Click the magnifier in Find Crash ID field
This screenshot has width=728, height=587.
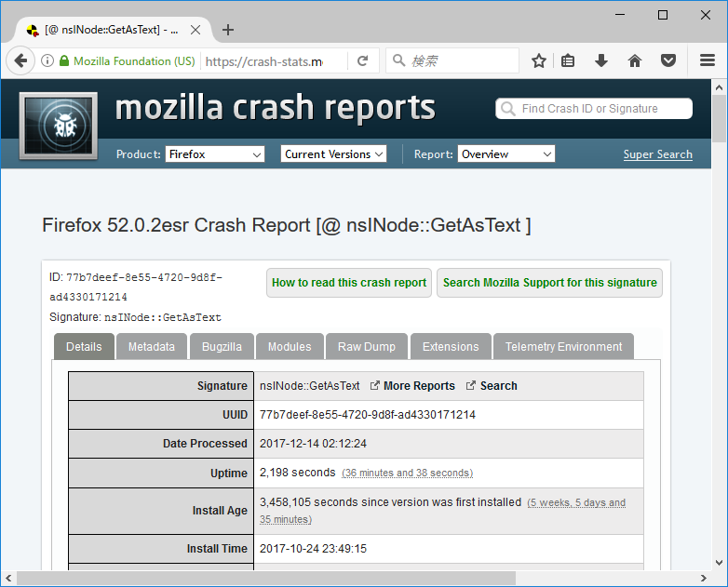[x=508, y=109]
